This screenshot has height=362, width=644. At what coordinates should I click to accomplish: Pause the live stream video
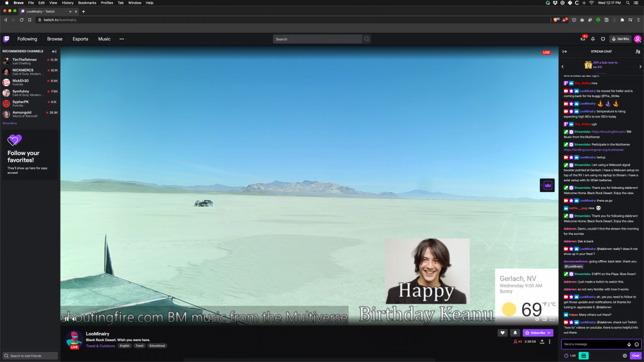coord(68,319)
